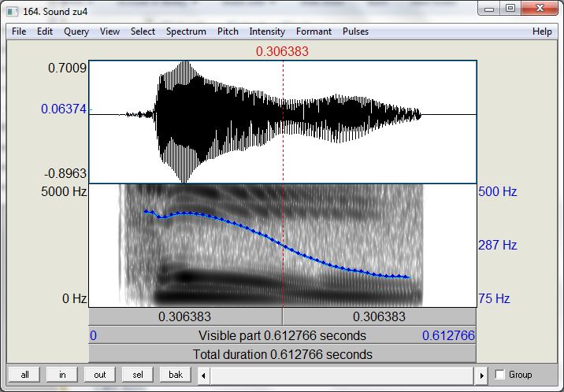Click the red cursor time 0.306383 label
Screen dimensions: 564x392
click(x=282, y=51)
